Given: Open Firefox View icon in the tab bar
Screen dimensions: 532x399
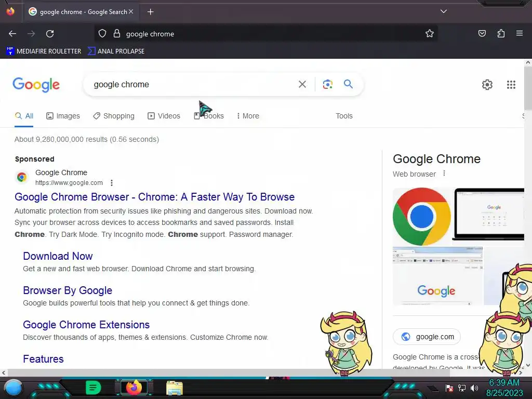Looking at the screenshot, I should (x=10, y=11).
